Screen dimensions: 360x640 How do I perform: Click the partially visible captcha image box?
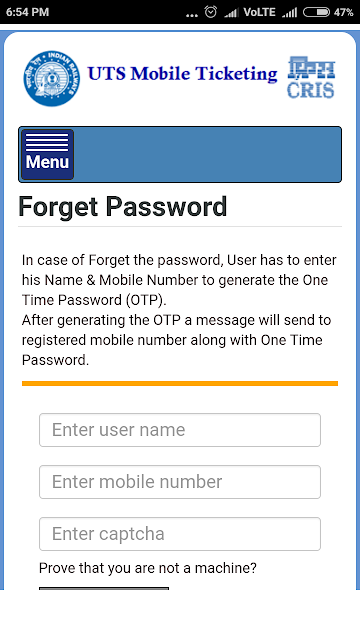(104, 588)
